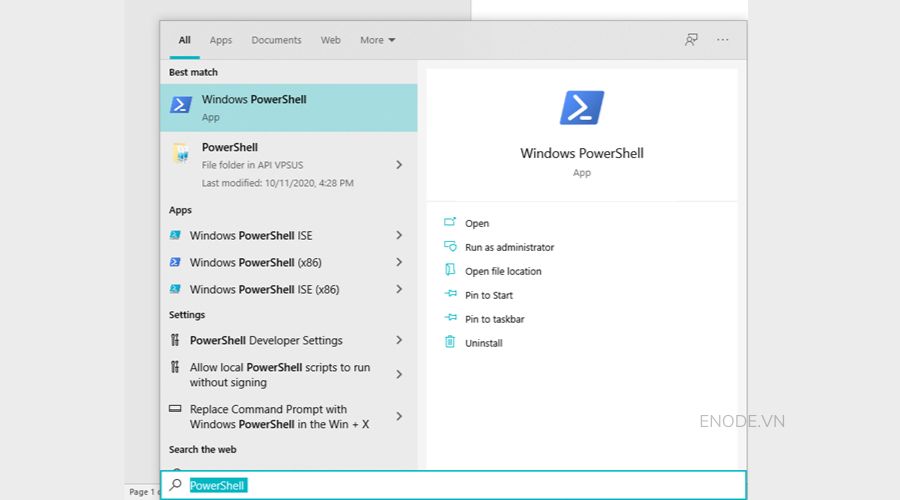
Task: Expand the PowerShell folder result arrow
Action: point(399,165)
